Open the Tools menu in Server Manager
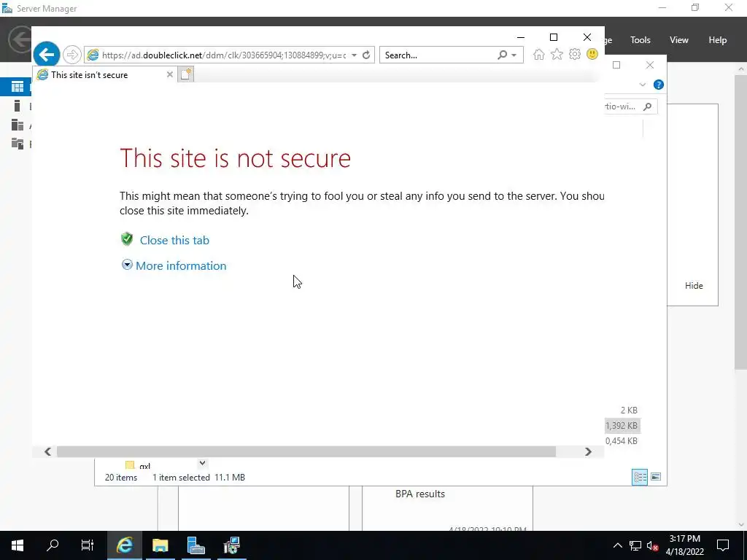Viewport: 747px width, 560px height. tap(640, 40)
